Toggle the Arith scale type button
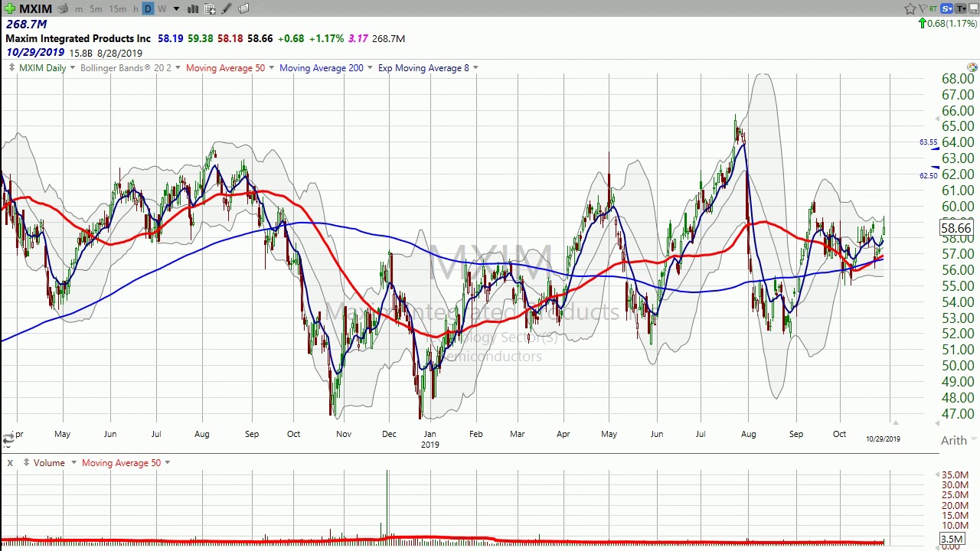980x551 pixels. [953, 440]
